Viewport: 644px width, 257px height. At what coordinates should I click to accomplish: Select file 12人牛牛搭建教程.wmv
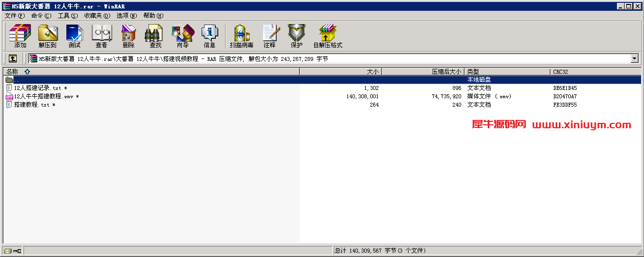click(43, 96)
